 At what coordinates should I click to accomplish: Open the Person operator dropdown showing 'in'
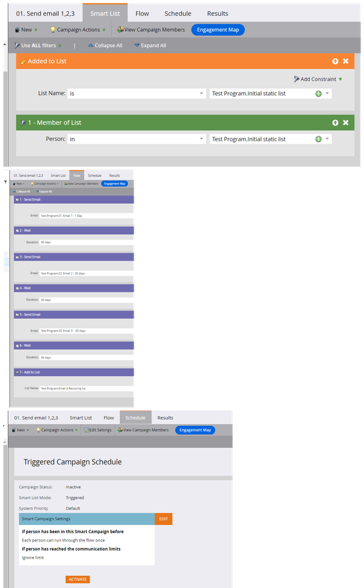pos(137,139)
